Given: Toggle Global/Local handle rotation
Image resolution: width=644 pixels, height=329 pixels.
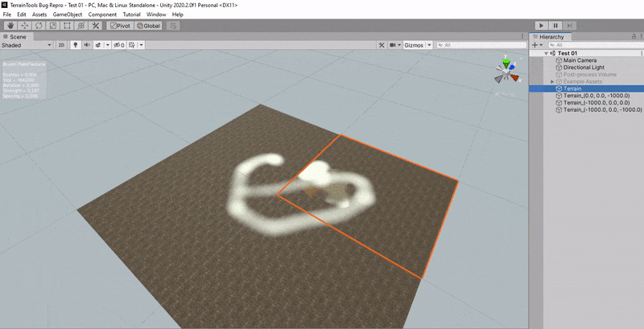Looking at the screenshot, I should 148,26.
